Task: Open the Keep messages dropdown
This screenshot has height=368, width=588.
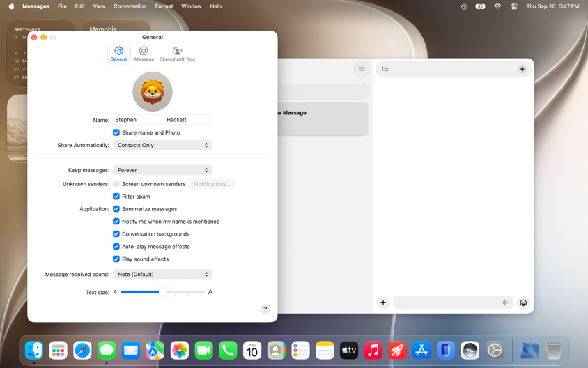Action: tap(162, 170)
